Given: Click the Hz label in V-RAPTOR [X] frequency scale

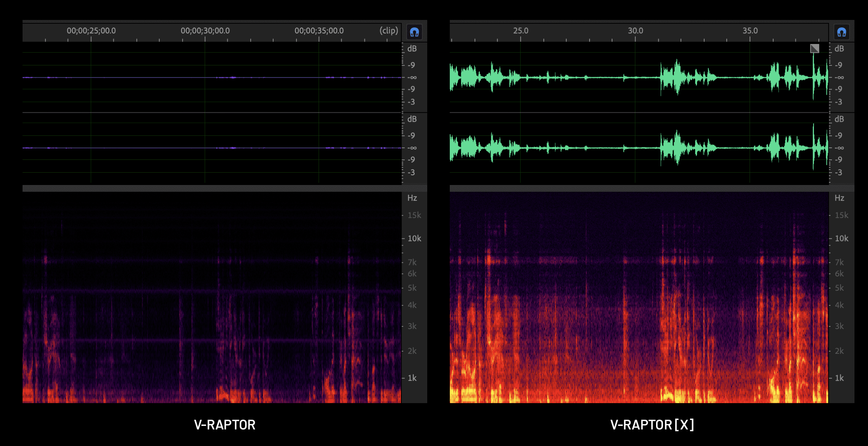Looking at the screenshot, I should click(839, 198).
